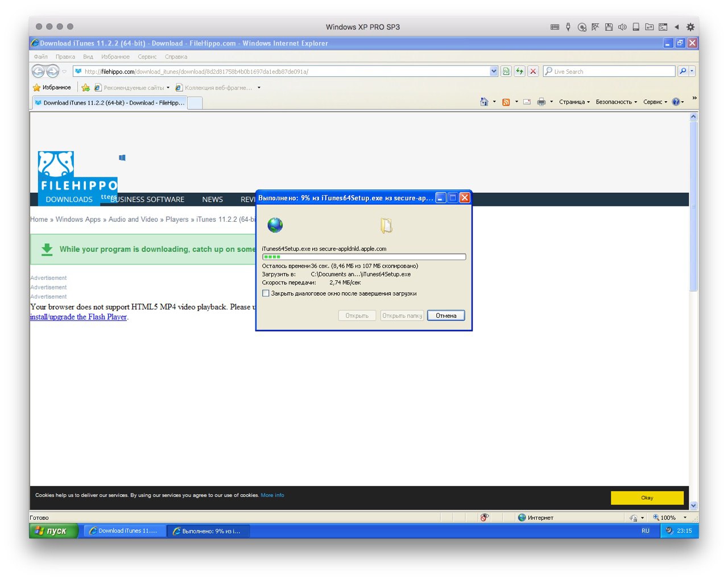Focus the Live Search input field

pos(609,72)
